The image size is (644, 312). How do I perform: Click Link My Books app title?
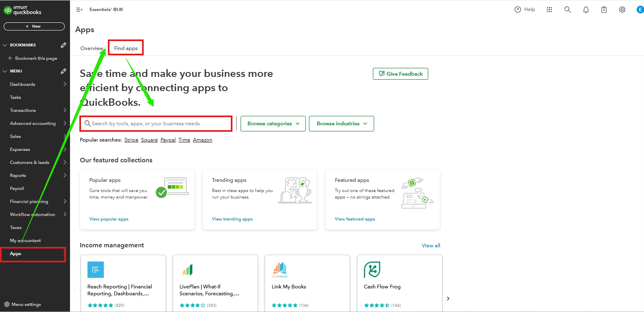(289, 287)
